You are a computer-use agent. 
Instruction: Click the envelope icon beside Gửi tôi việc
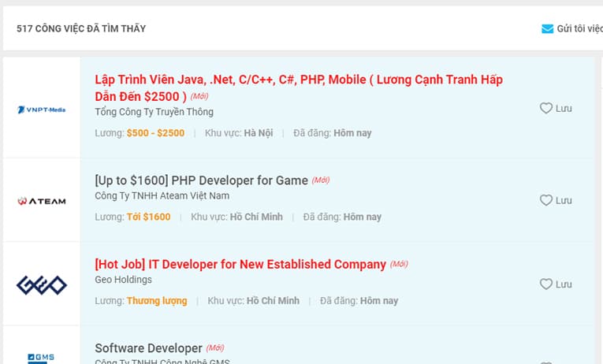tap(547, 29)
